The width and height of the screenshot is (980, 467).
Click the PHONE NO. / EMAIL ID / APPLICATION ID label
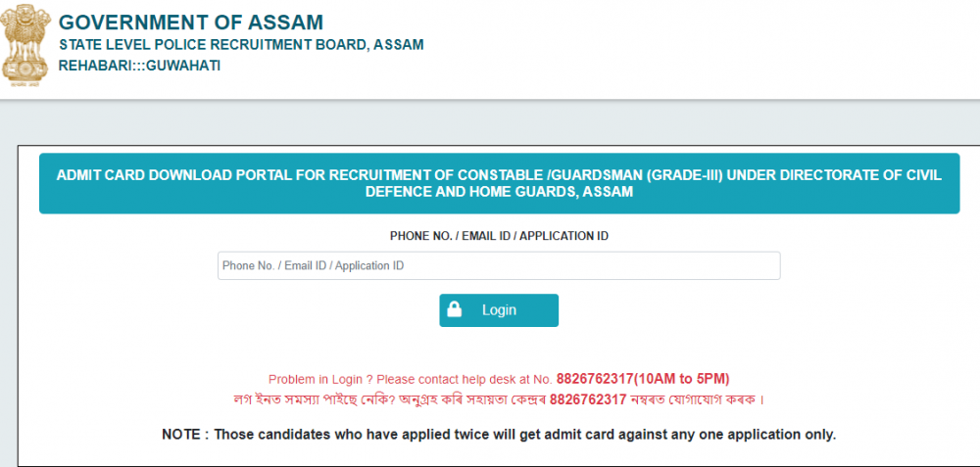(499, 236)
